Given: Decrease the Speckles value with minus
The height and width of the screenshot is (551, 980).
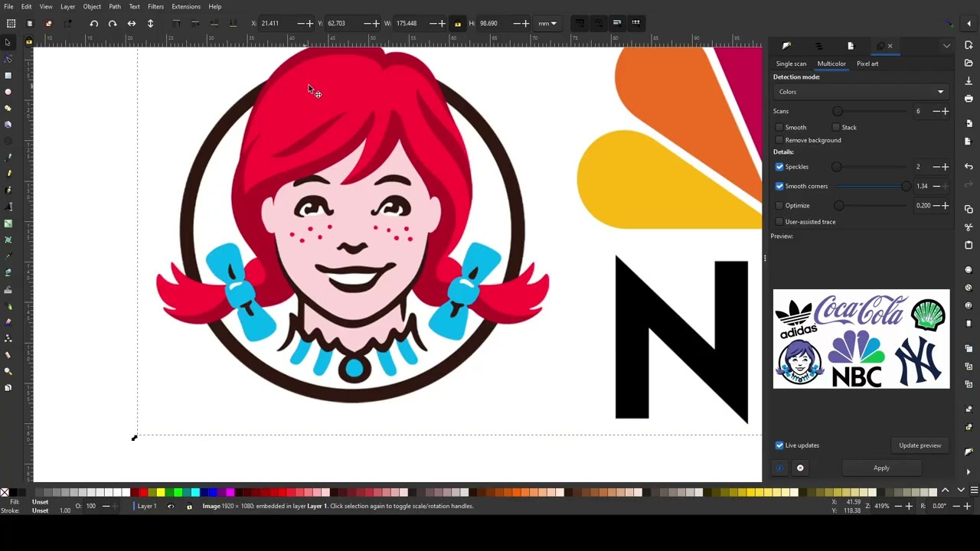Looking at the screenshot, I should click(936, 167).
